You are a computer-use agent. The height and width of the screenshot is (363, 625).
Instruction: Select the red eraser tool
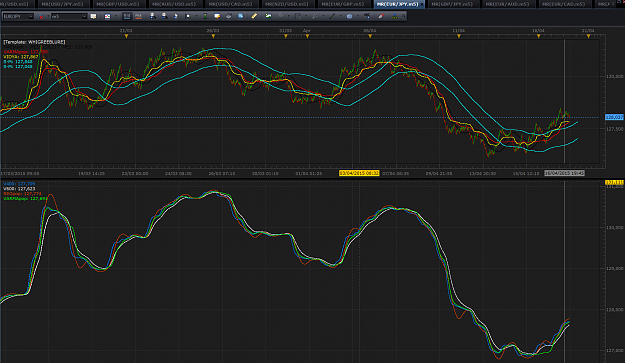click(x=381, y=16)
